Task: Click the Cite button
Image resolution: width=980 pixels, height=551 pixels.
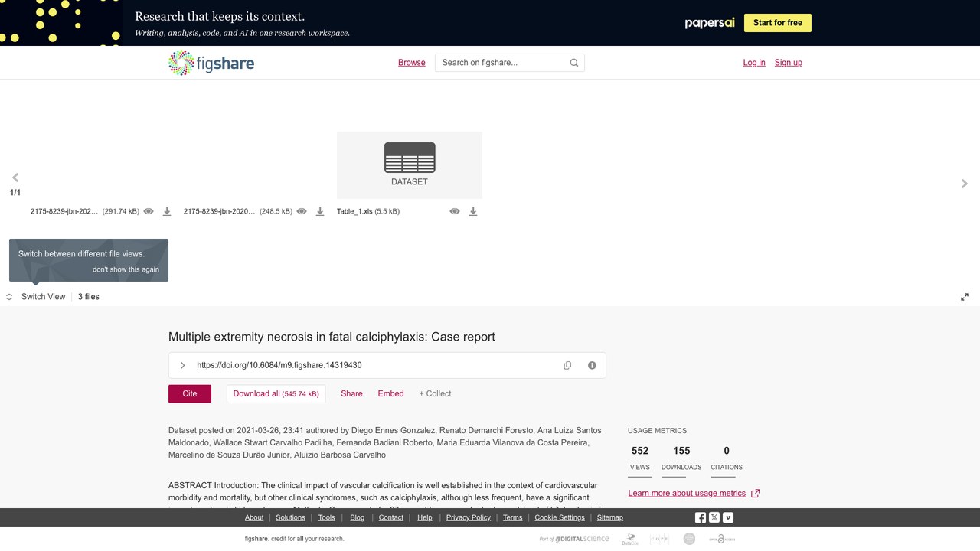Action: click(x=190, y=393)
